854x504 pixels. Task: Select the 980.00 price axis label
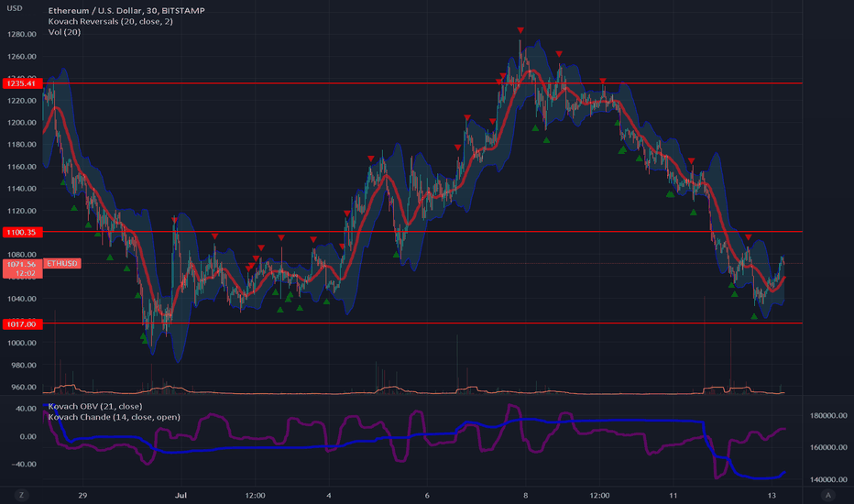(x=24, y=365)
